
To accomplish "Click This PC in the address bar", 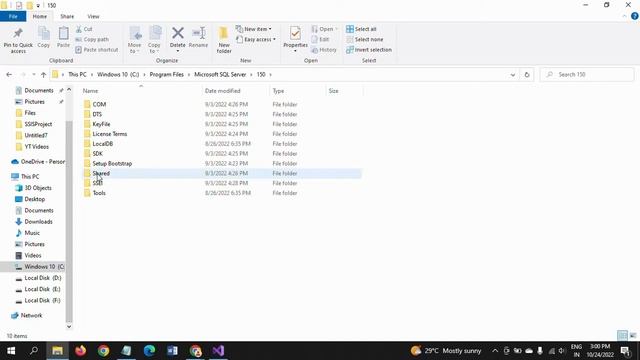I will point(77,75).
